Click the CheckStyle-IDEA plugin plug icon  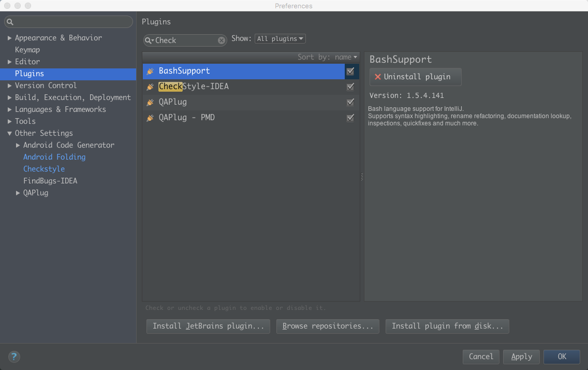click(x=150, y=87)
